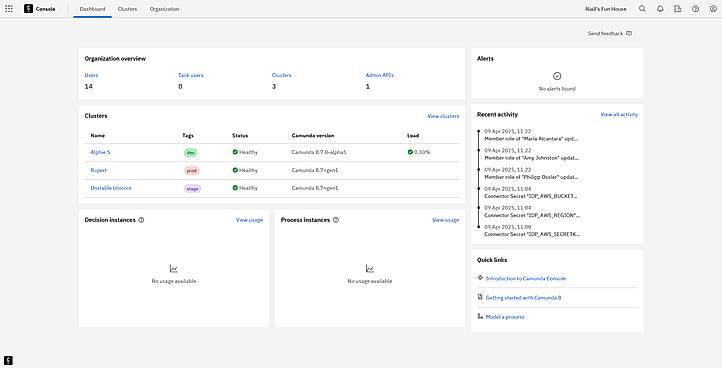The height and width of the screenshot is (368, 722).
Task: Open Introduction to Camunda Console link
Action: [525, 278]
